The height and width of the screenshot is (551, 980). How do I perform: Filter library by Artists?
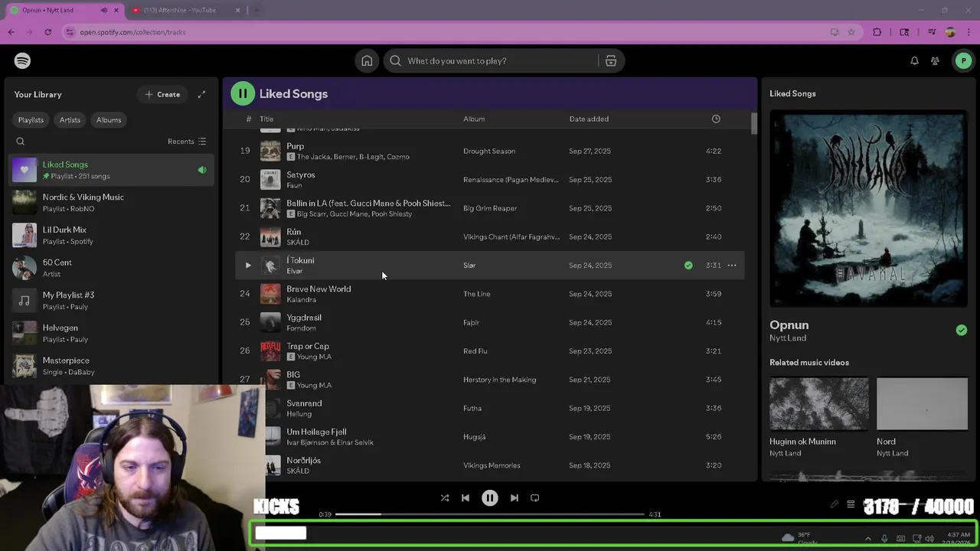coord(70,120)
